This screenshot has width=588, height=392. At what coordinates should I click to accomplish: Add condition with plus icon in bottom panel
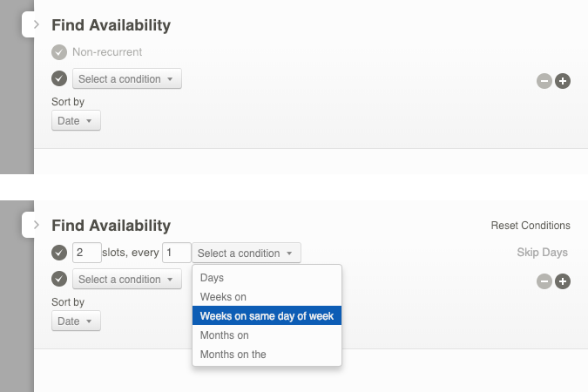[563, 281]
